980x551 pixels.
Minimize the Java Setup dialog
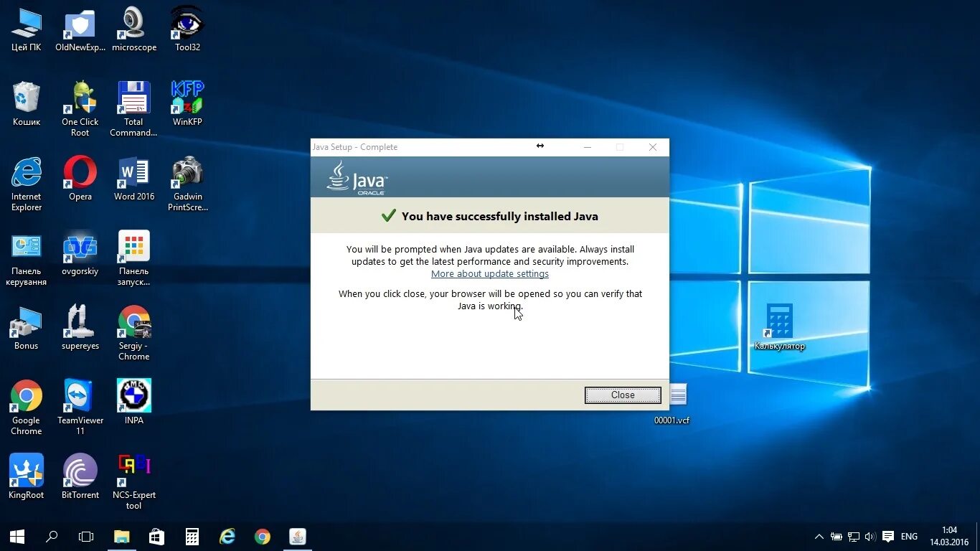tap(587, 147)
